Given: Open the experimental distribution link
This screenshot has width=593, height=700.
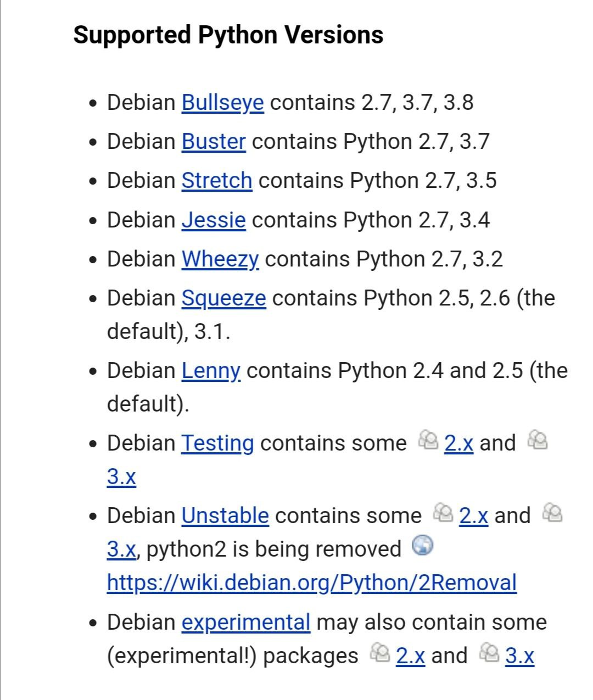Looking at the screenshot, I should click(246, 623).
